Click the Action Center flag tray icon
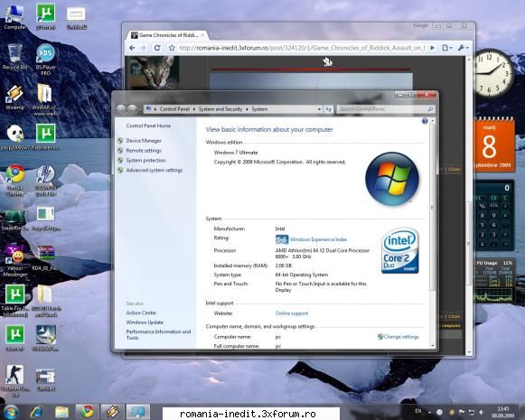Viewport: 525px width, 420px height. (x=462, y=412)
